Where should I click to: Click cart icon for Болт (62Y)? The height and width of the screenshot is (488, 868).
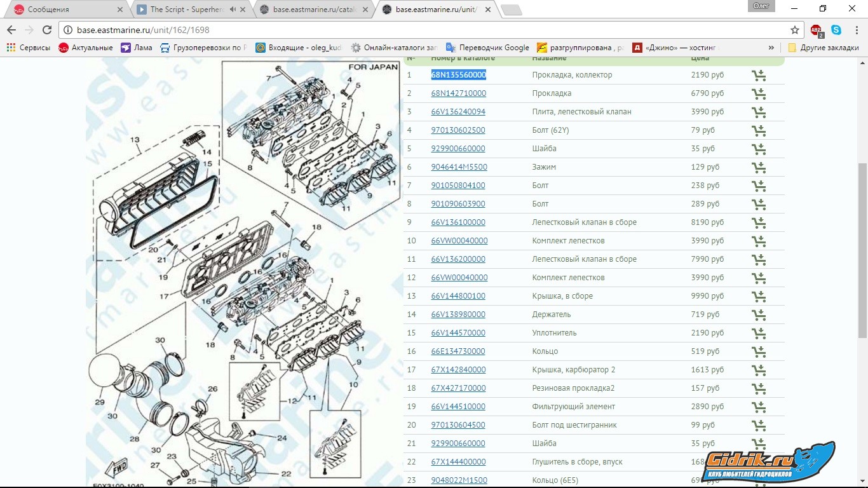(758, 131)
